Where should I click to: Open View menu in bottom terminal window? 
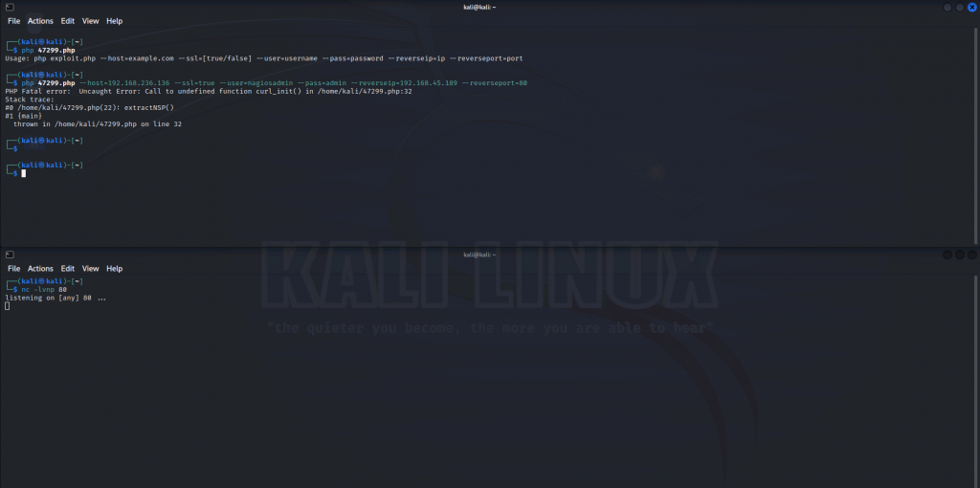pyautogui.click(x=91, y=268)
